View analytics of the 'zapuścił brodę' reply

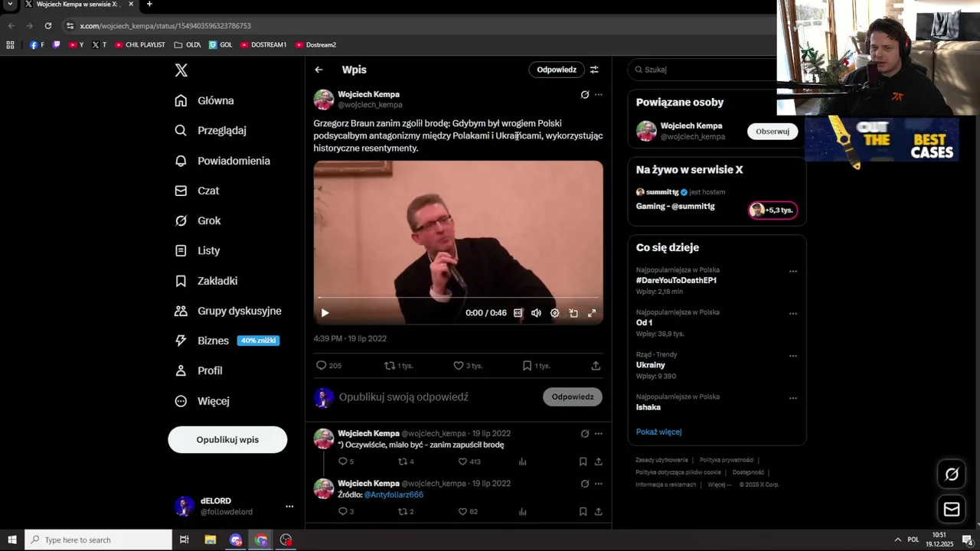[x=523, y=461]
